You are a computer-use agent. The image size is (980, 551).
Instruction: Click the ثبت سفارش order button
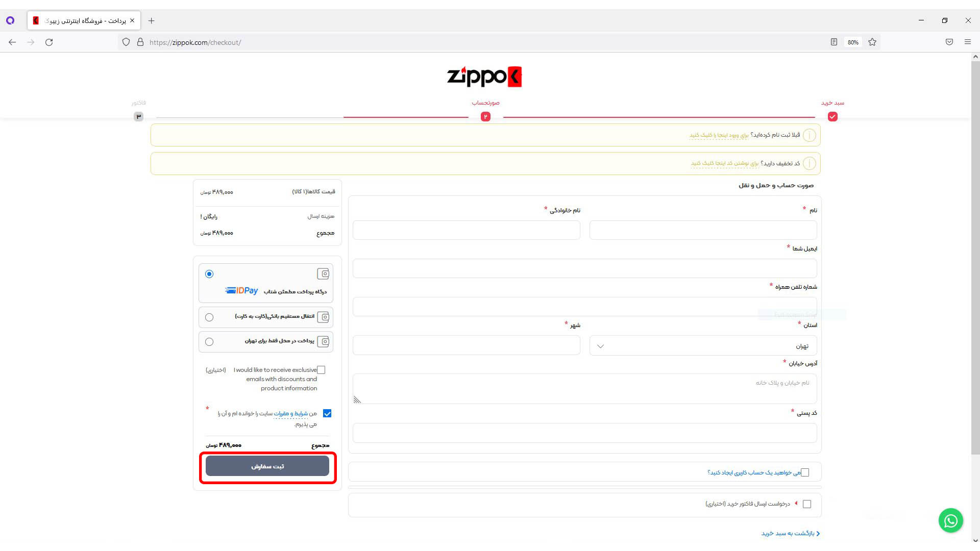(x=267, y=466)
